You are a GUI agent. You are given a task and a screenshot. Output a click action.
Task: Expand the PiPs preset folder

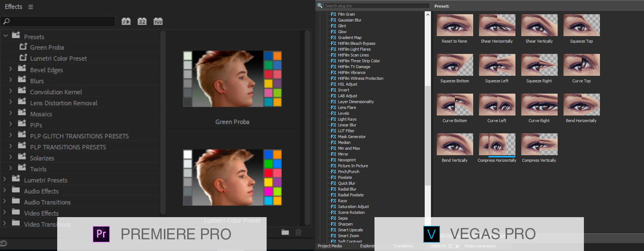(11, 123)
